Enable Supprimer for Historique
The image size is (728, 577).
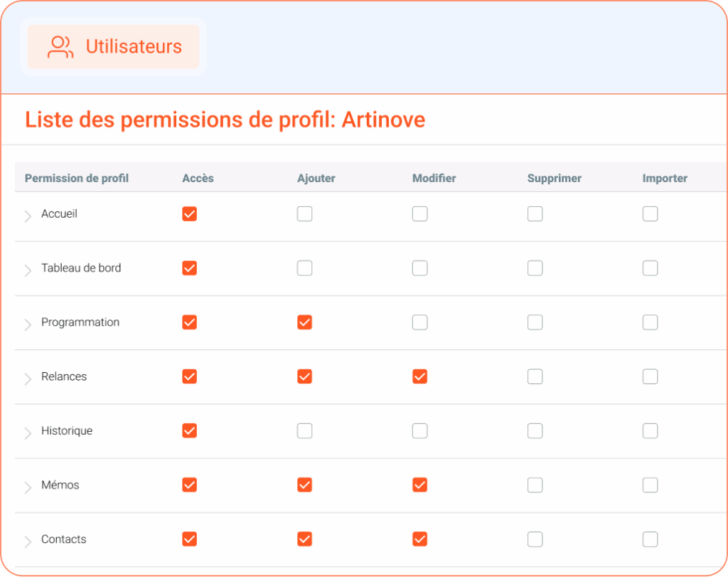[535, 430]
